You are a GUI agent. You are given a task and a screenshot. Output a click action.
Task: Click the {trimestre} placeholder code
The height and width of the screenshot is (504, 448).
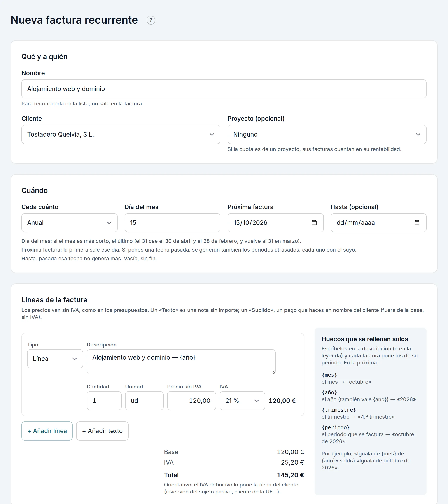(339, 410)
